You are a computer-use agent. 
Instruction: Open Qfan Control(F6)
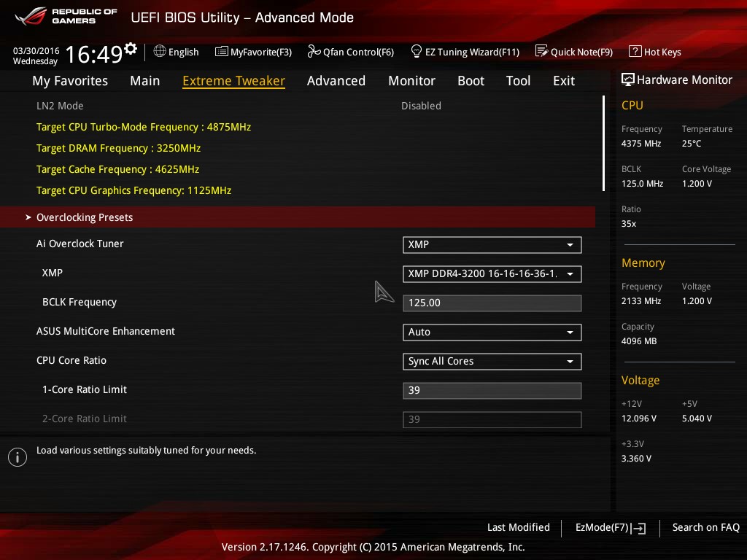pos(351,52)
